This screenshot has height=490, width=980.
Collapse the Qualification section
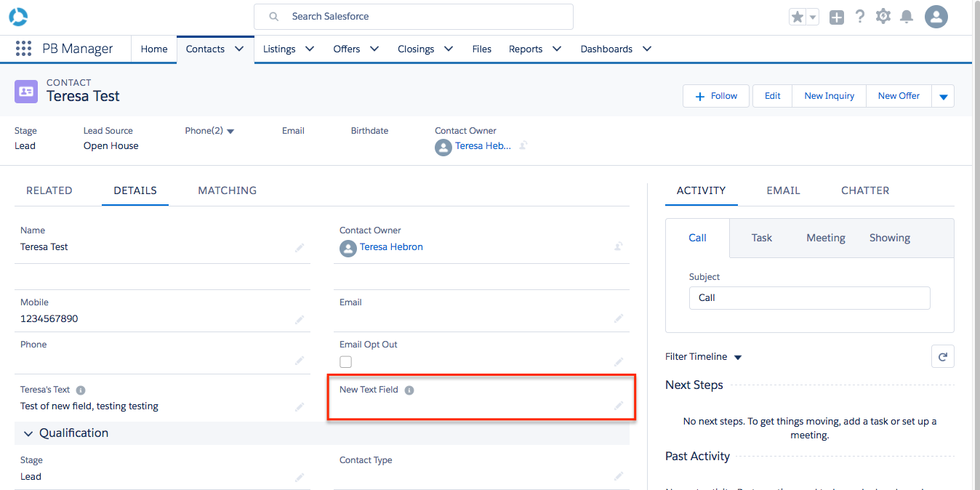point(28,433)
